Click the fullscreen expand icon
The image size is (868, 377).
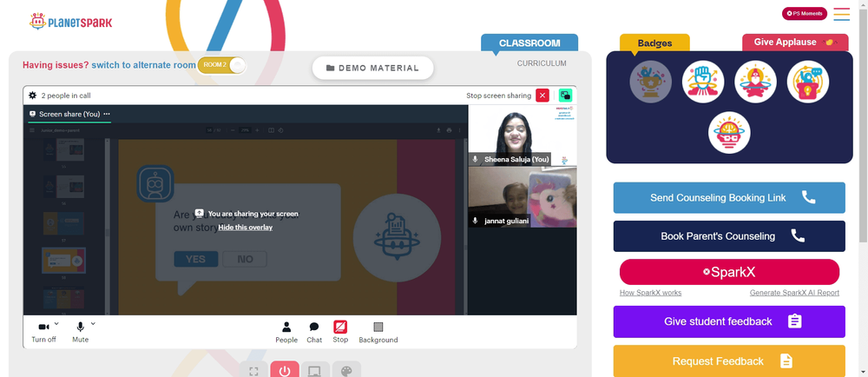[253, 371]
